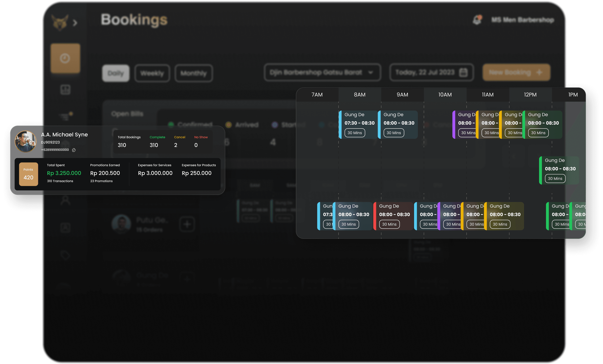The height and width of the screenshot is (364, 603).
Task: Switch to the Monthly view tab
Action: pos(194,73)
